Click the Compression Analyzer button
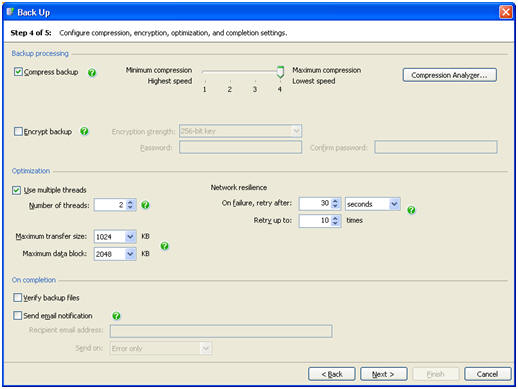This screenshot has width=518, height=389. pyautogui.click(x=449, y=75)
